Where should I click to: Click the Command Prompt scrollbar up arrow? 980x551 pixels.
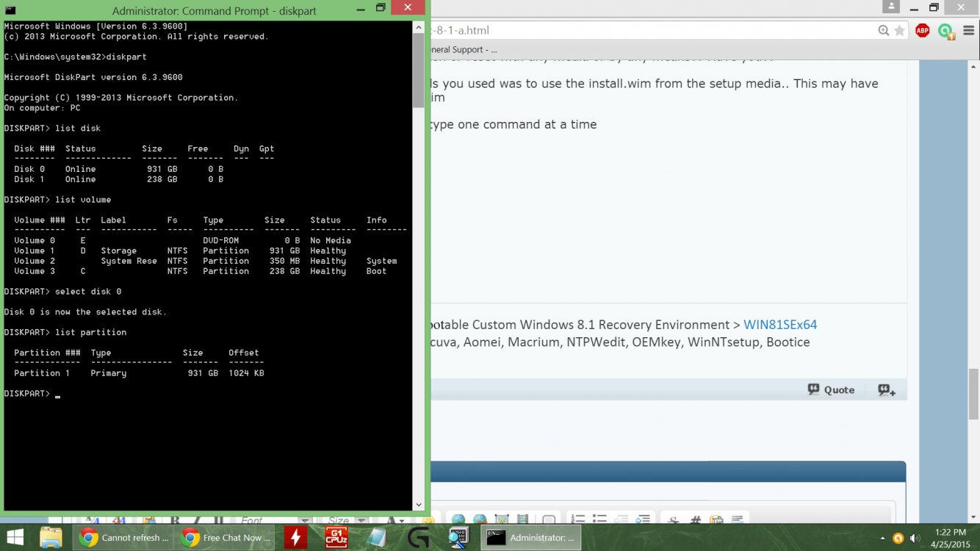tap(419, 28)
